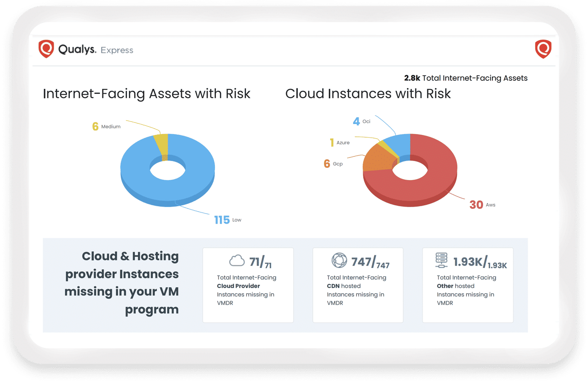Click the Qualys shield logo at top left

(46, 49)
